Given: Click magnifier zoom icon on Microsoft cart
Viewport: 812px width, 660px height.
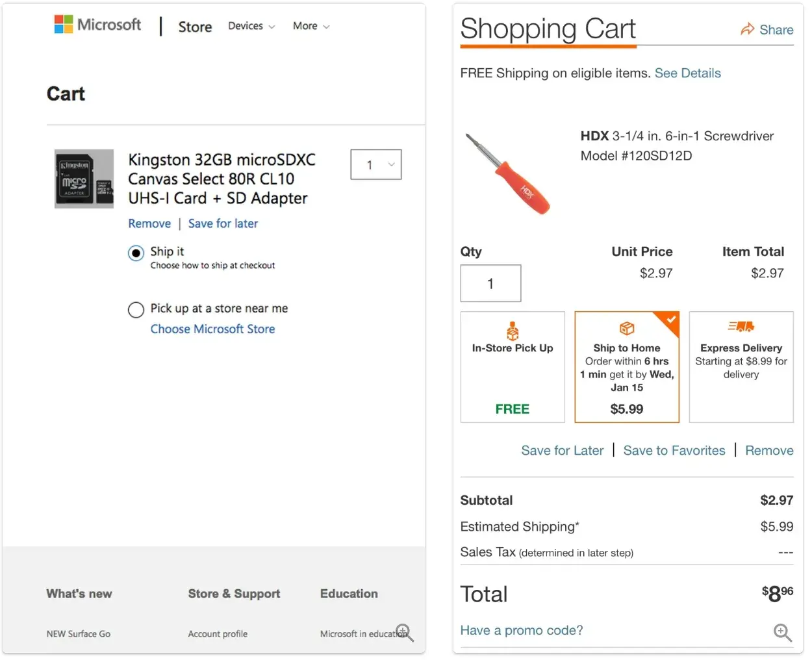Looking at the screenshot, I should [405, 632].
